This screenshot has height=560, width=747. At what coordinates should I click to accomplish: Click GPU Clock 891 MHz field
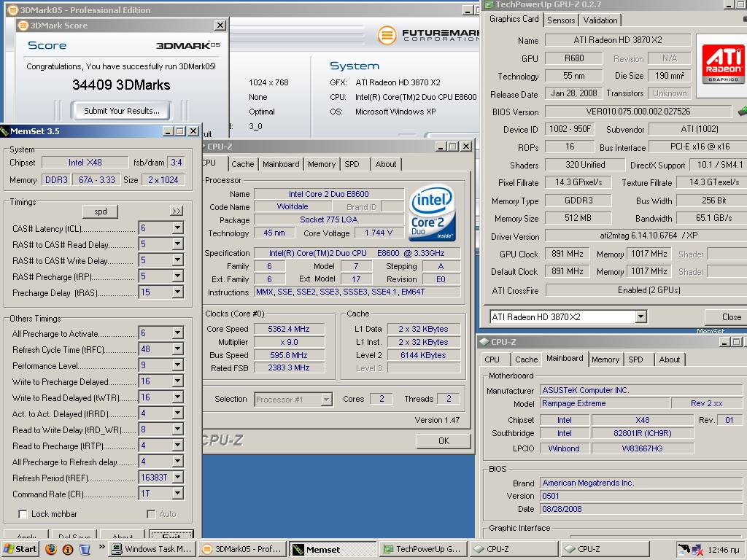568,254
